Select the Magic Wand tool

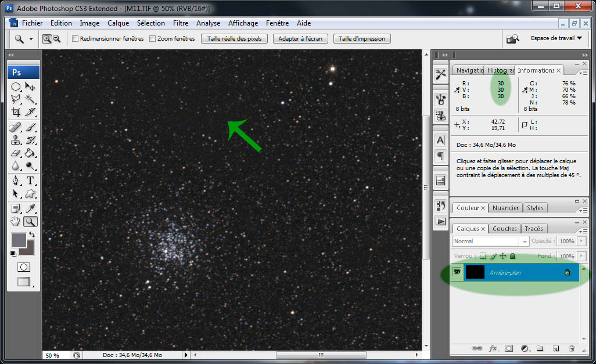[x=30, y=99]
